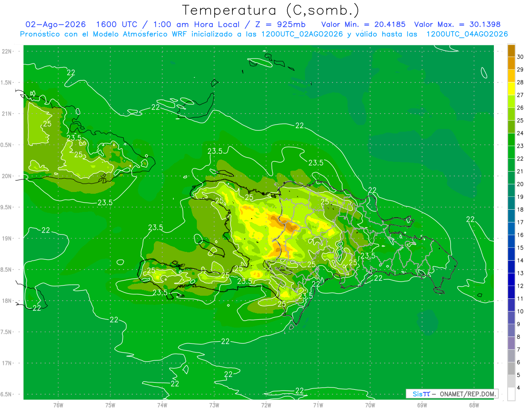Click the '0.5N' latitude axis label
Image resolution: width=532 pixels, height=411 pixels.
pos(6,145)
